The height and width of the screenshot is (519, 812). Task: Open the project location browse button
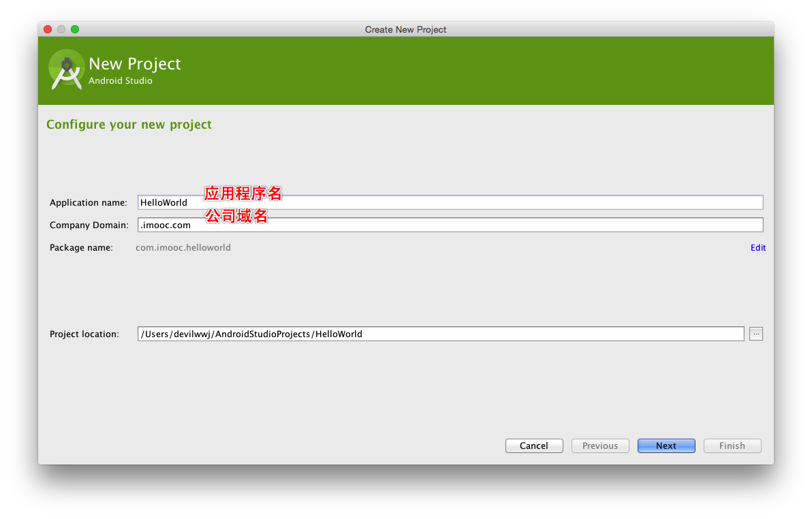click(756, 334)
